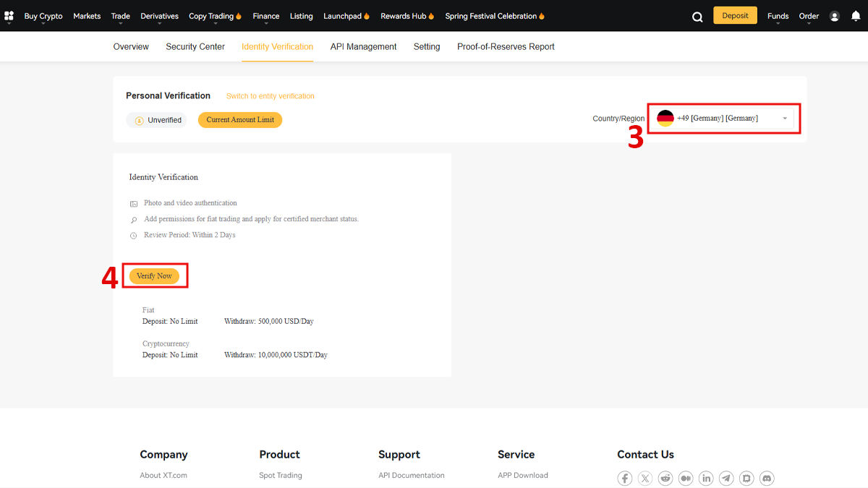Click the yellow Deposit button

pyautogui.click(x=735, y=15)
